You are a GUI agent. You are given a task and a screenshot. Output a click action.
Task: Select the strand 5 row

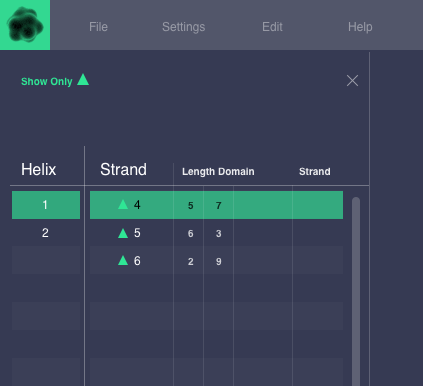pyautogui.click(x=216, y=233)
